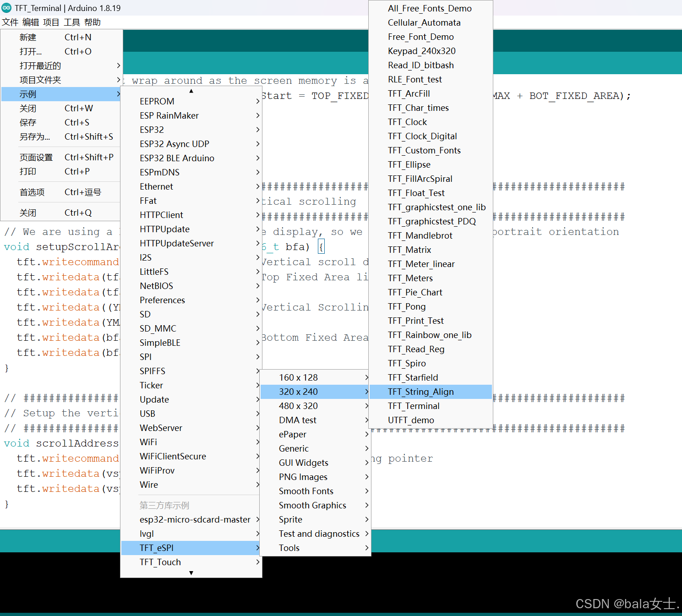Load the TFT_Terminal example
682x616 pixels.
(x=431, y=406)
